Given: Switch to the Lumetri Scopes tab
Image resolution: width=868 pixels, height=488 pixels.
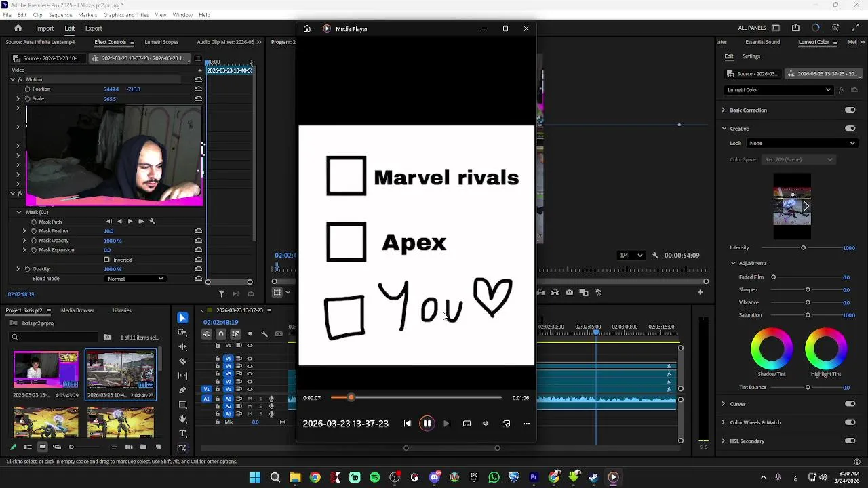Looking at the screenshot, I should (161, 42).
